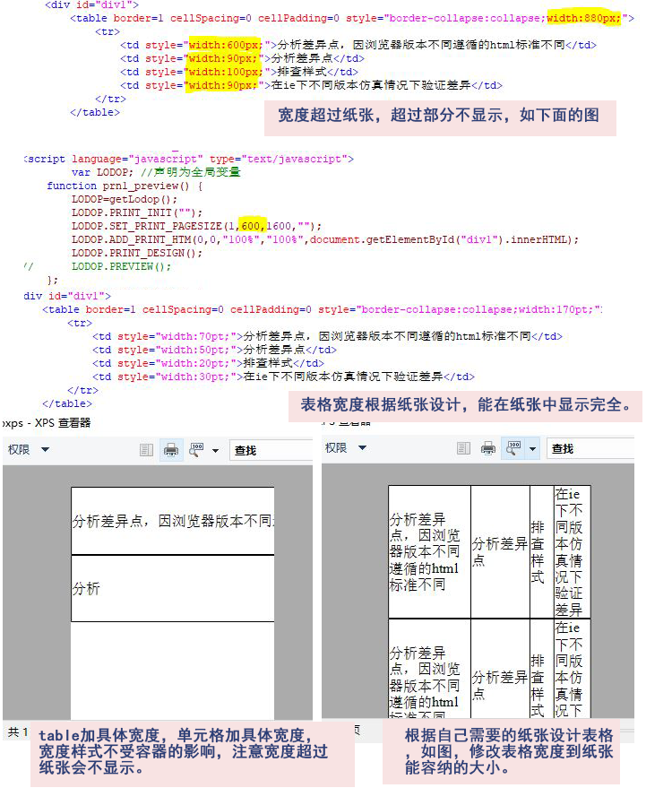This screenshot has height=788, width=672.
Task: Open the zoom dropdown arrow in the right viewer
Action: pos(533,448)
